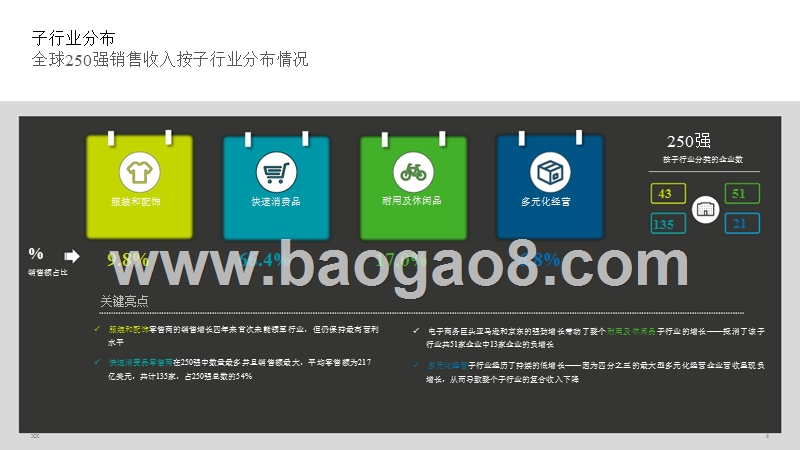Image resolution: width=800 pixels, height=450 pixels.
Task: Click the large % symbol
Action: pyautogui.click(x=36, y=253)
